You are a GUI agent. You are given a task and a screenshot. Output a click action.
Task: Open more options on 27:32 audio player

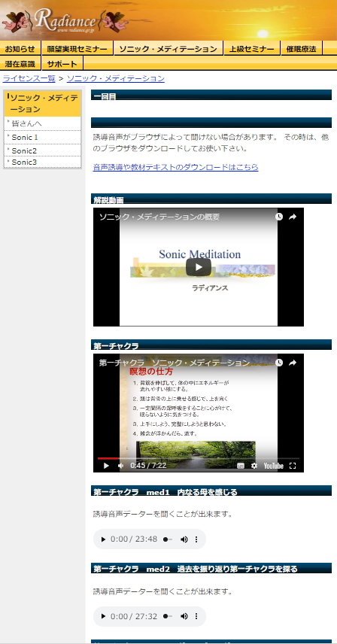[x=196, y=616]
